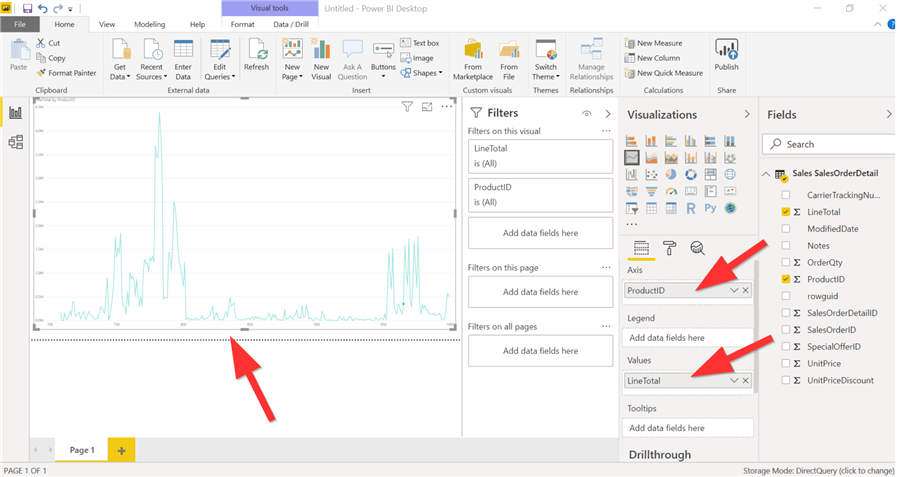Uncheck the LineTotal field checkbox
Image resolution: width=900 pixels, height=477 pixels.
786,212
